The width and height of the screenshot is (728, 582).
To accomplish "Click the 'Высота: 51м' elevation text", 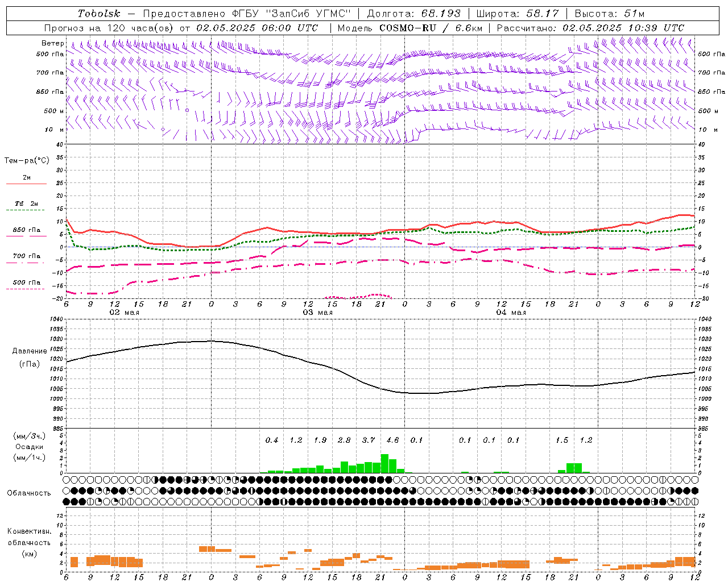I will coord(609,14).
